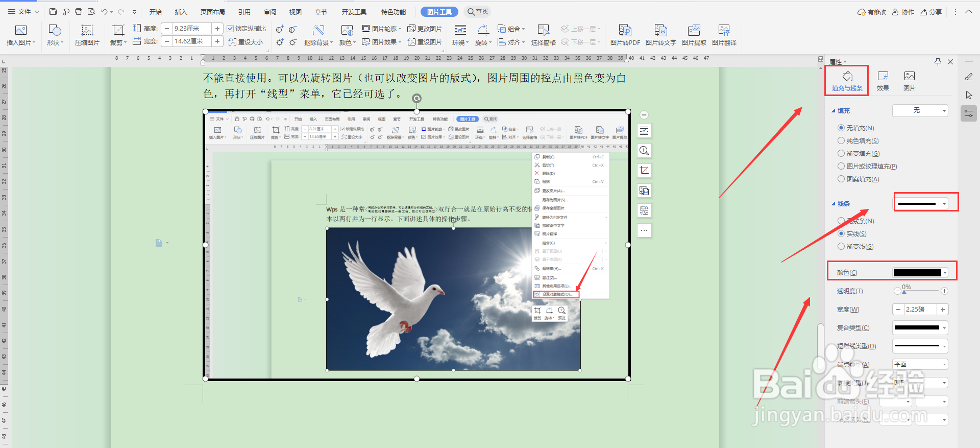Switch to 页面布局 ribbon tab

pyautogui.click(x=212, y=12)
